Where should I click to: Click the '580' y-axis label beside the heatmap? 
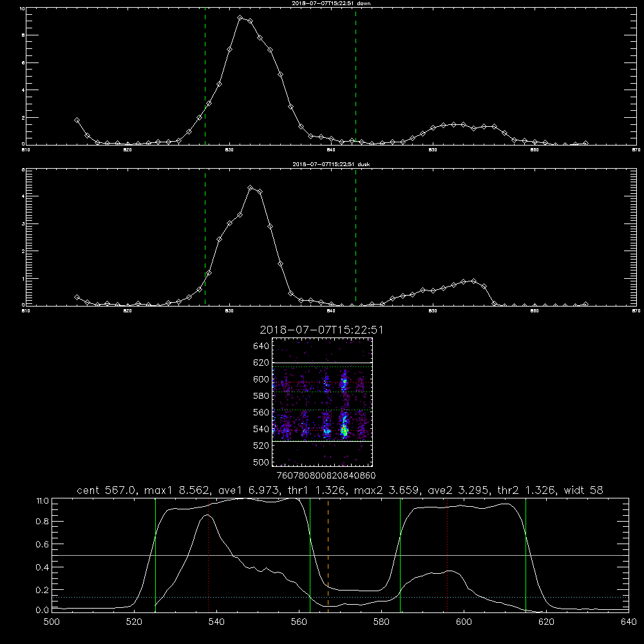pyautogui.click(x=261, y=396)
